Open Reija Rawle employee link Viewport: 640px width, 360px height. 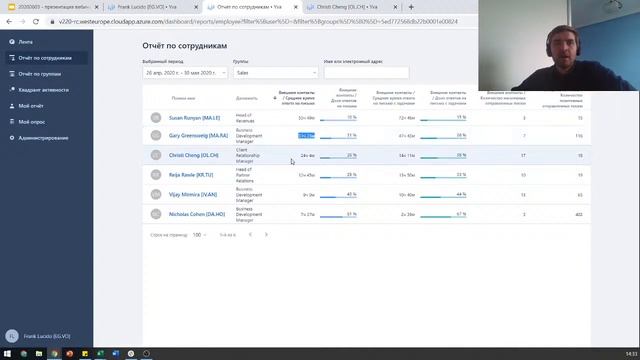click(x=191, y=175)
